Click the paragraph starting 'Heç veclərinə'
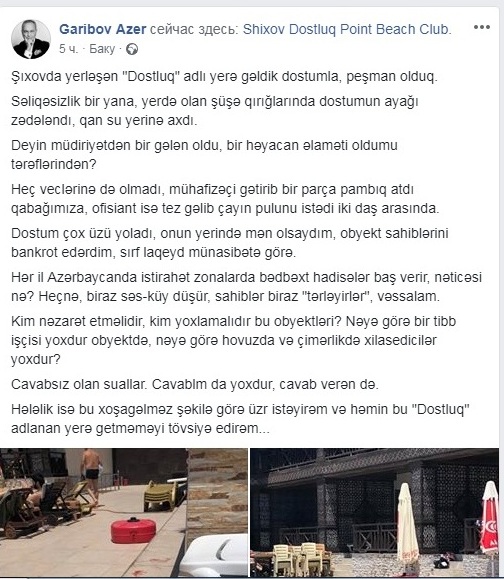504x579 pixels. (x=225, y=199)
